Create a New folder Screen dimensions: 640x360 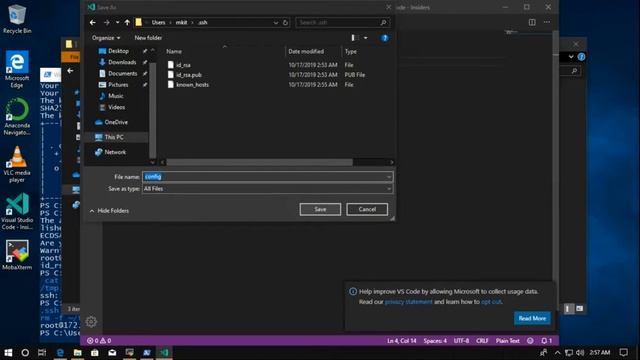coord(148,38)
